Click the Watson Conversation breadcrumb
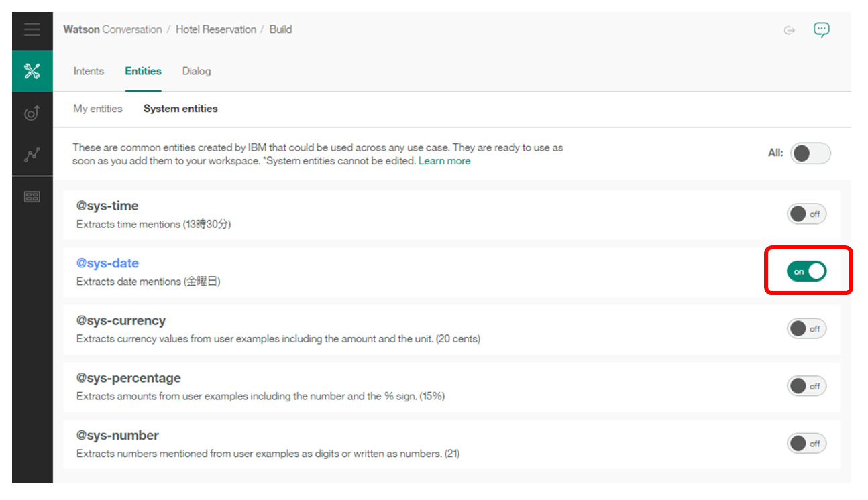 pyautogui.click(x=113, y=29)
